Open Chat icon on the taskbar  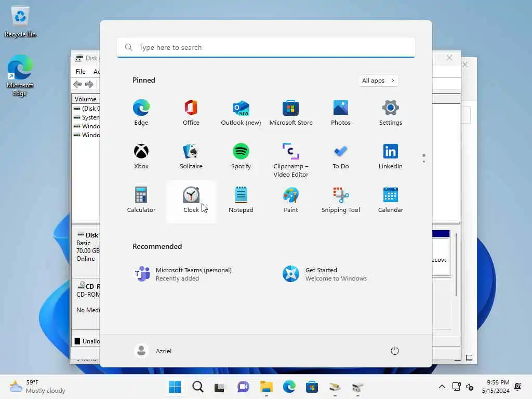[243, 387]
